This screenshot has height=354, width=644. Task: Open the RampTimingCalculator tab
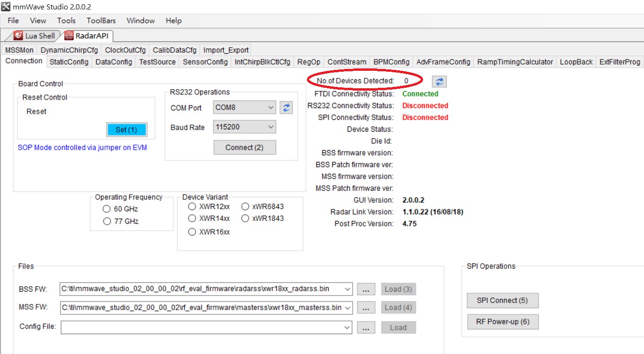pos(515,62)
